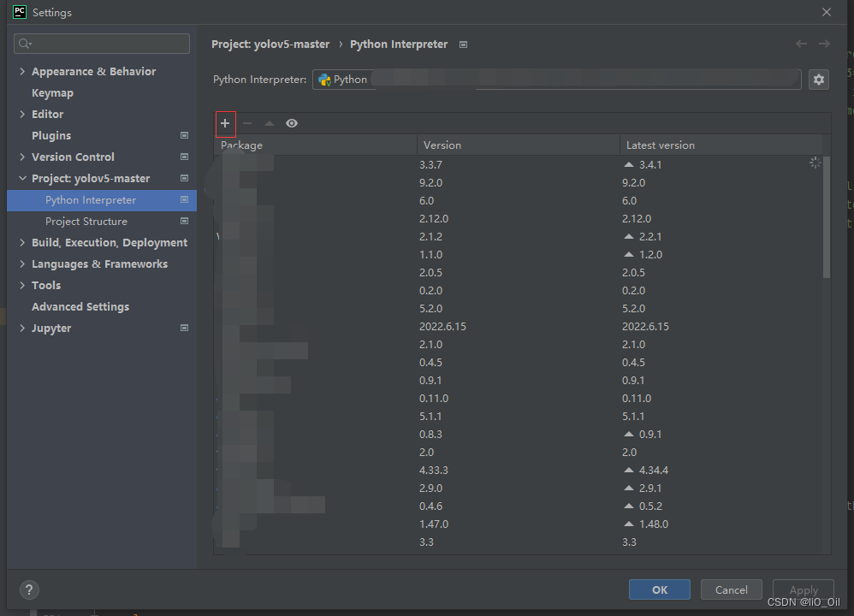Viewport: 854px width, 616px height.
Task: Click the upgrade arrow beside version 2.9.1
Action: point(628,488)
